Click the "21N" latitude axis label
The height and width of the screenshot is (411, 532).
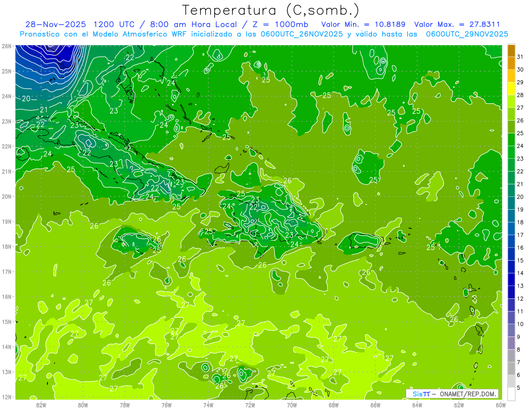click(x=7, y=171)
